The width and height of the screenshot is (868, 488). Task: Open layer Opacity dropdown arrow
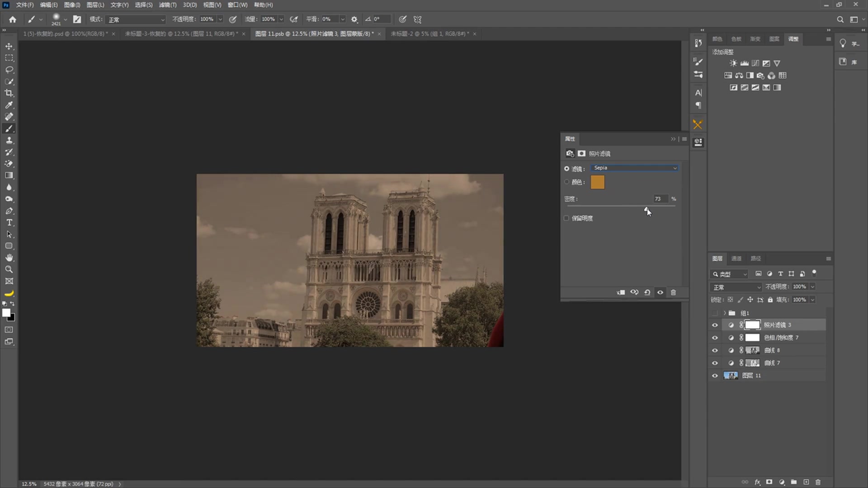(x=812, y=287)
